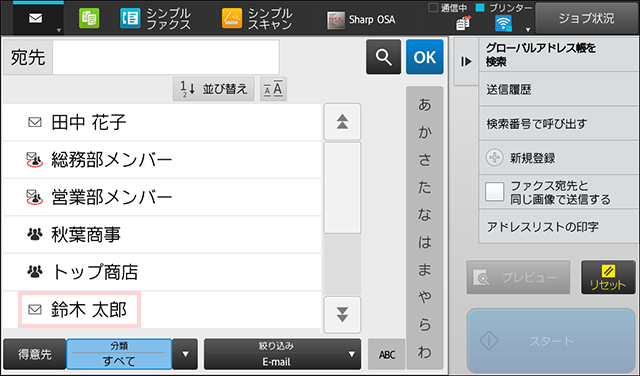Screen dimensions: 640x376
Task: Open シンプルスキャン mode
Action: (x=257, y=19)
